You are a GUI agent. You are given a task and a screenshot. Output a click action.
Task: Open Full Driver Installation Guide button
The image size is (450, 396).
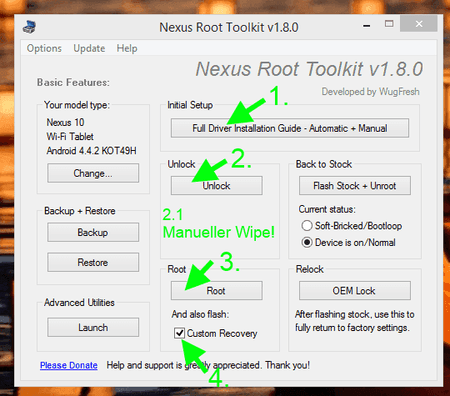[x=290, y=128]
